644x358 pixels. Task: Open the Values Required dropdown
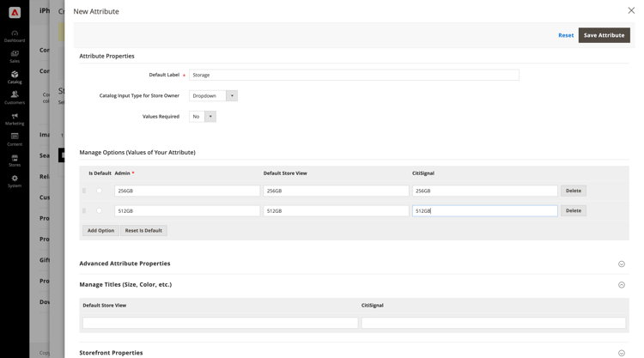(203, 117)
